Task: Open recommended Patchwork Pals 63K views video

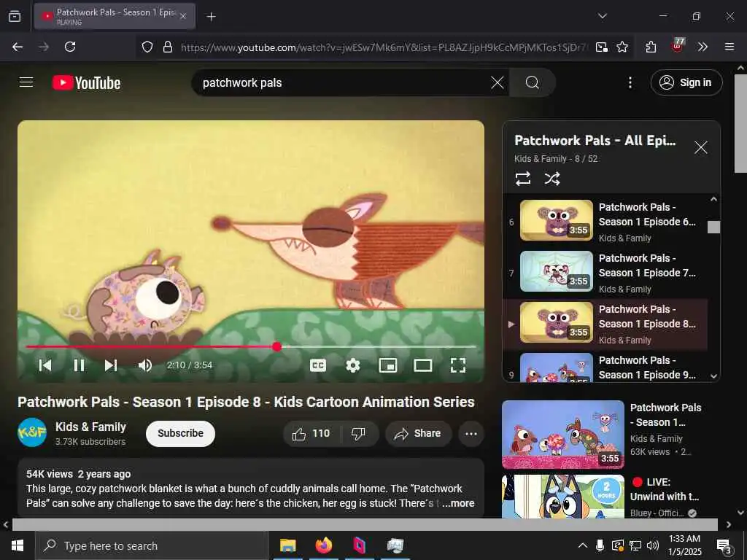Action: click(562, 435)
